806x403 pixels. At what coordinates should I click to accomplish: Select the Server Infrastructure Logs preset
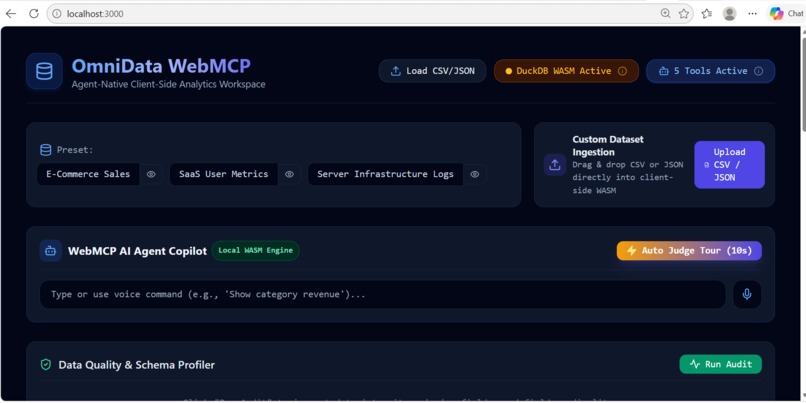pyautogui.click(x=386, y=174)
